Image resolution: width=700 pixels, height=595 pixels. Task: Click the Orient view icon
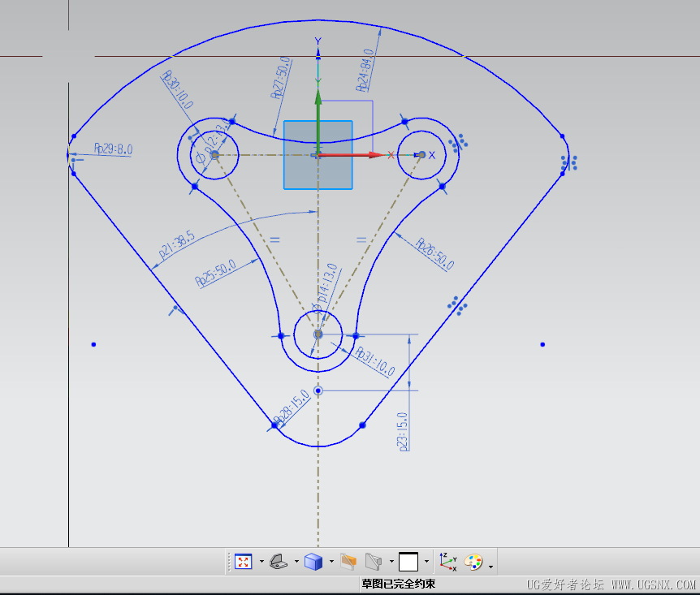[279, 562]
